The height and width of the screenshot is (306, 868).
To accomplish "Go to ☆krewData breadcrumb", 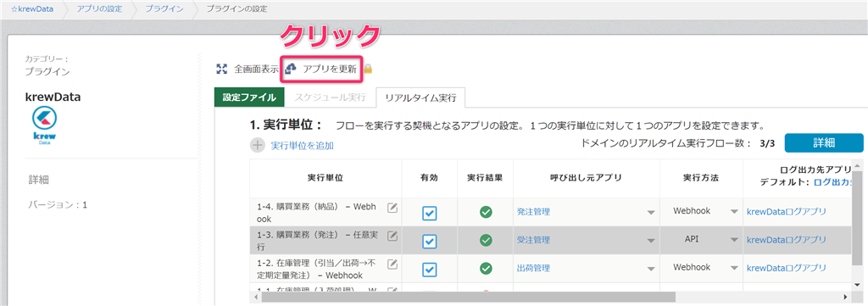I will pos(32,8).
